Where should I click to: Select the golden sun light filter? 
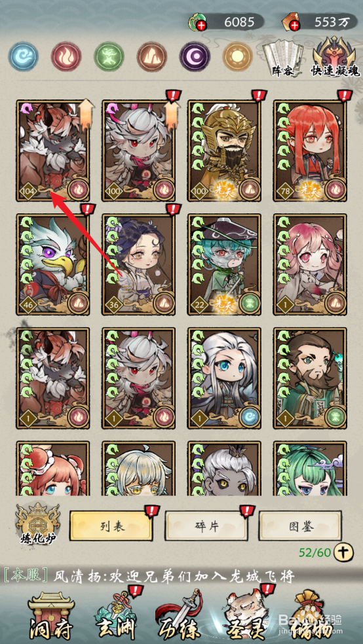click(237, 56)
